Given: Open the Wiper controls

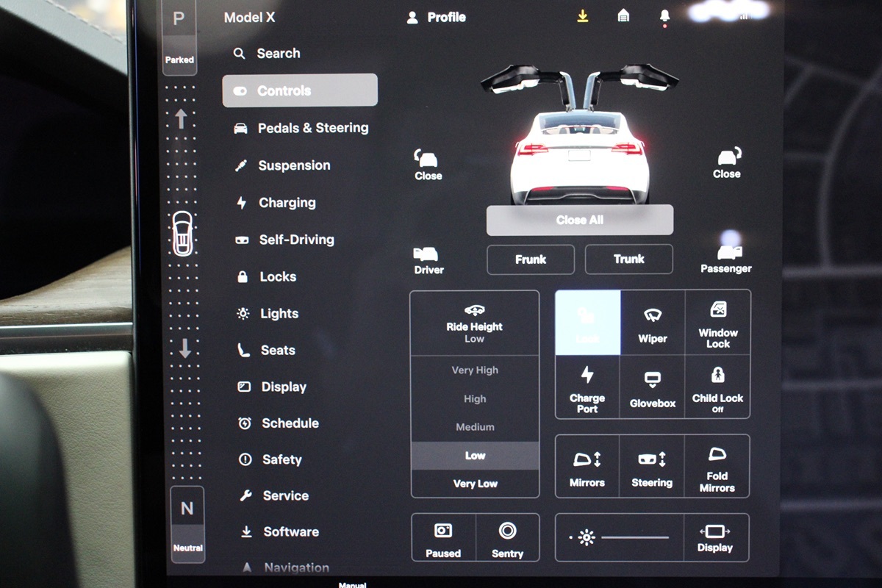Looking at the screenshot, I should 653,323.
